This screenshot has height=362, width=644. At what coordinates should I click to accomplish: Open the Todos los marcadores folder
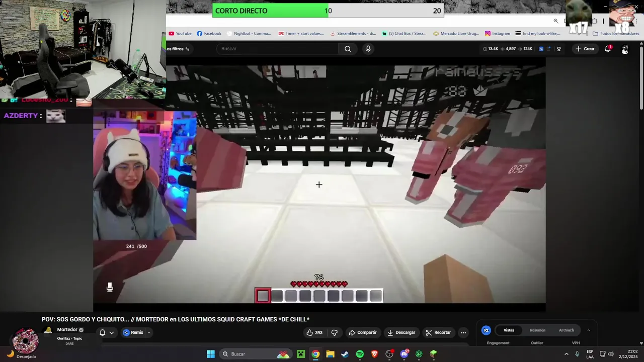616,34
